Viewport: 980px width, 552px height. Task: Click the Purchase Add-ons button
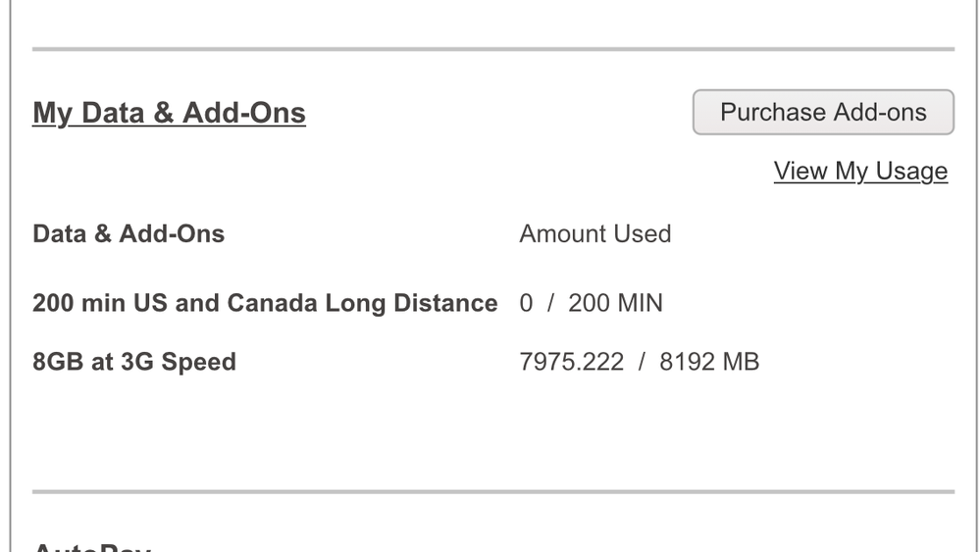(x=823, y=113)
